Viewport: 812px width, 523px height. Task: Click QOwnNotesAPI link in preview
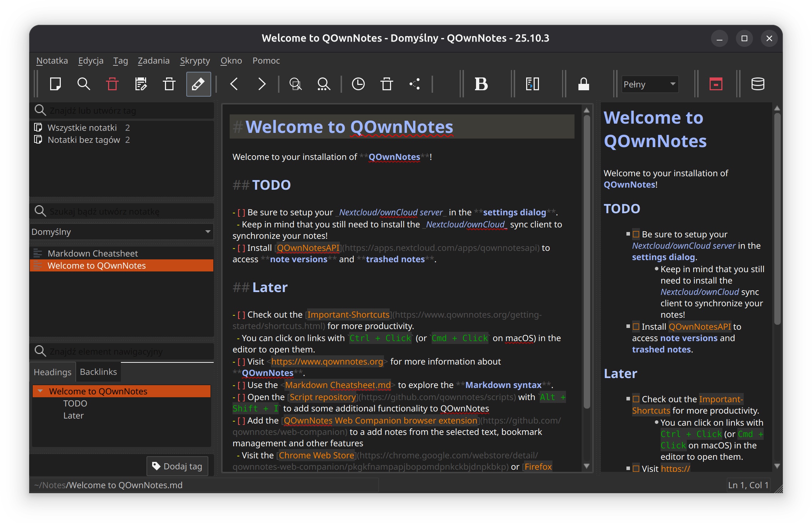(x=700, y=327)
